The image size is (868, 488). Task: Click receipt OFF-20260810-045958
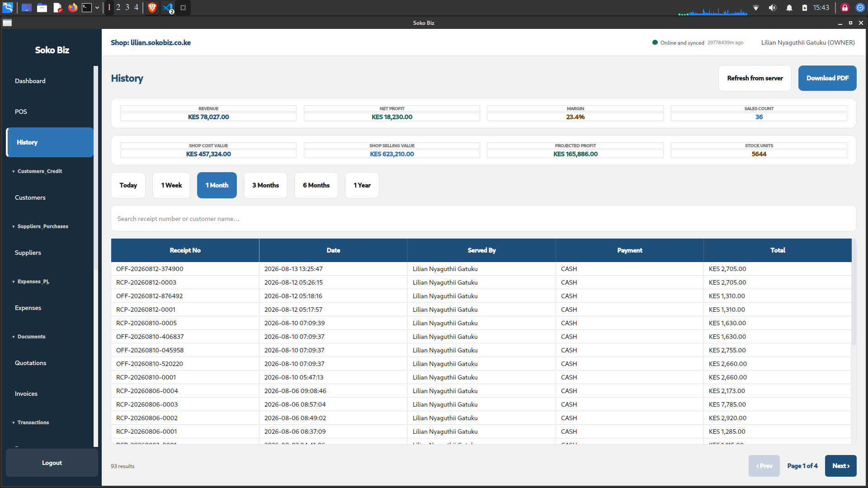click(x=150, y=350)
